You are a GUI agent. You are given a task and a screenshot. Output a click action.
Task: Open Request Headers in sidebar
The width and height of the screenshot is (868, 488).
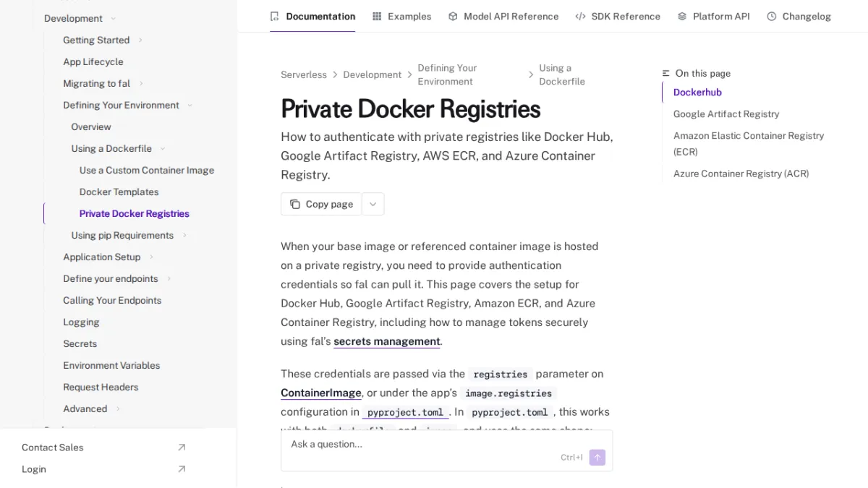101,387
